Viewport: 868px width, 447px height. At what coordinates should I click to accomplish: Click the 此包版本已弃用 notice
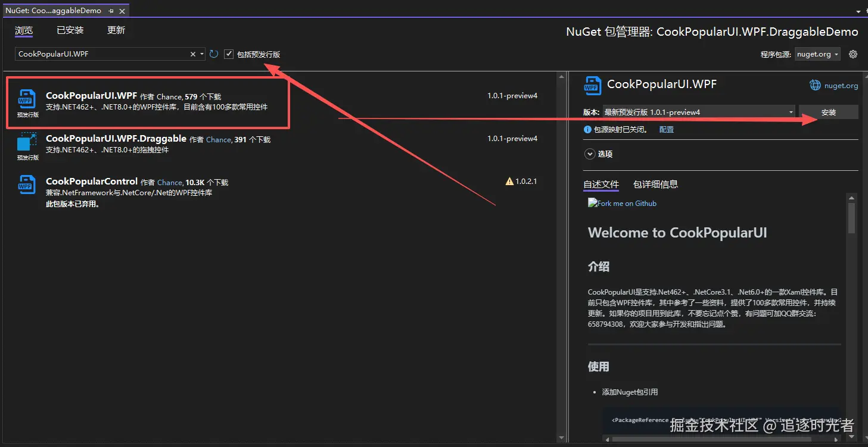pyautogui.click(x=73, y=204)
